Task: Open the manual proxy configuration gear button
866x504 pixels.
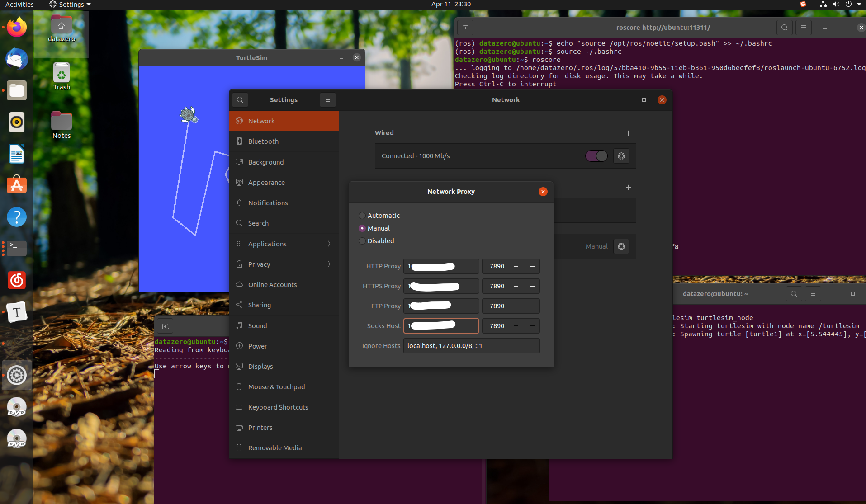Action: (621, 246)
